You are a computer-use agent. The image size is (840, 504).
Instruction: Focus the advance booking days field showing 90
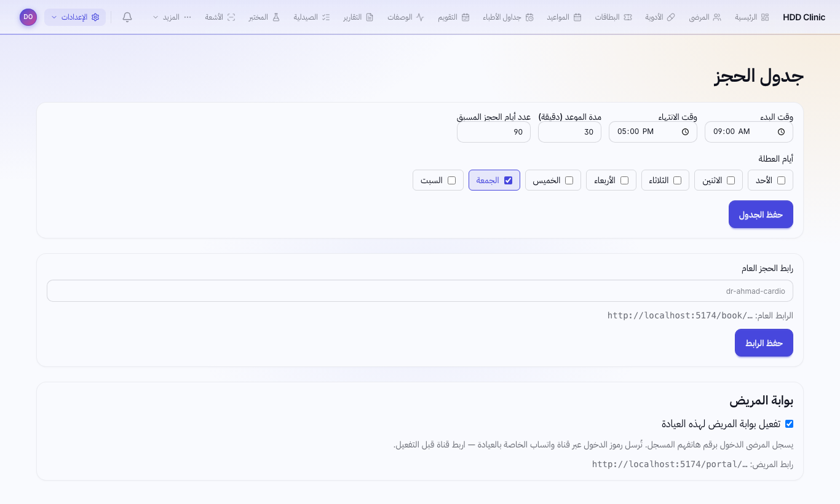click(494, 132)
